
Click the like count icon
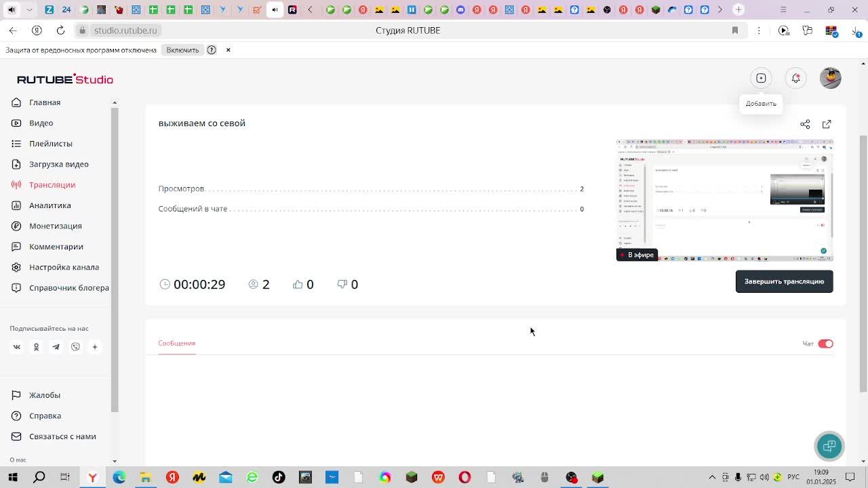coord(298,284)
